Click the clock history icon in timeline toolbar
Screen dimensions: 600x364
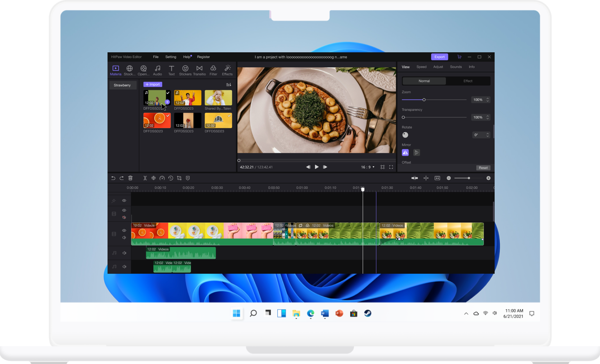click(171, 178)
